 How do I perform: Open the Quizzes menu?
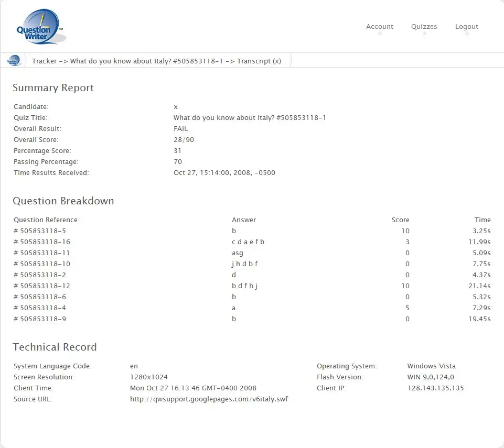pos(424,27)
